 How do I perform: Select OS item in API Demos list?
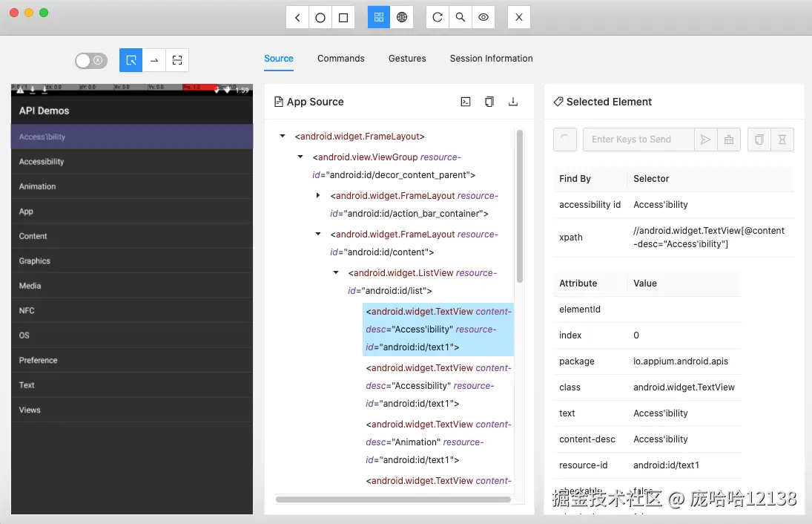[x=132, y=335]
